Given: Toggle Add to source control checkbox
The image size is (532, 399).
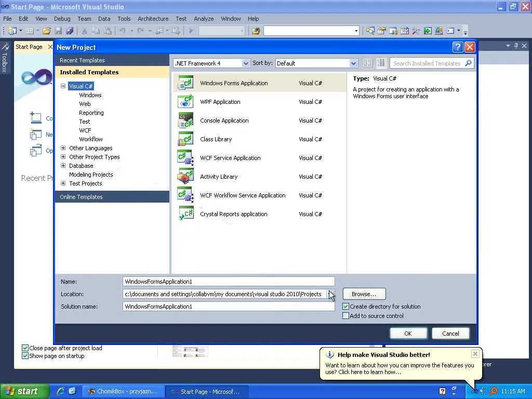Looking at the screenshot, I should coord(345,316).
